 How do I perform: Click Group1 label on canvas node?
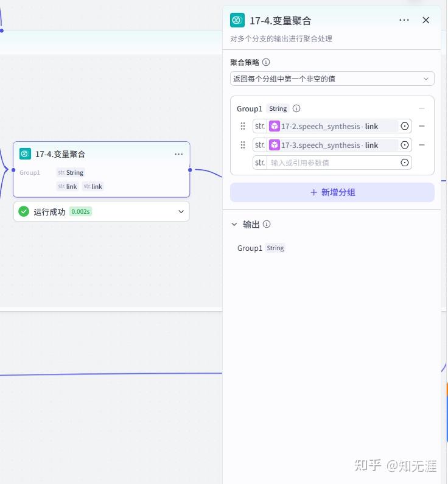[x=30, y=172]
